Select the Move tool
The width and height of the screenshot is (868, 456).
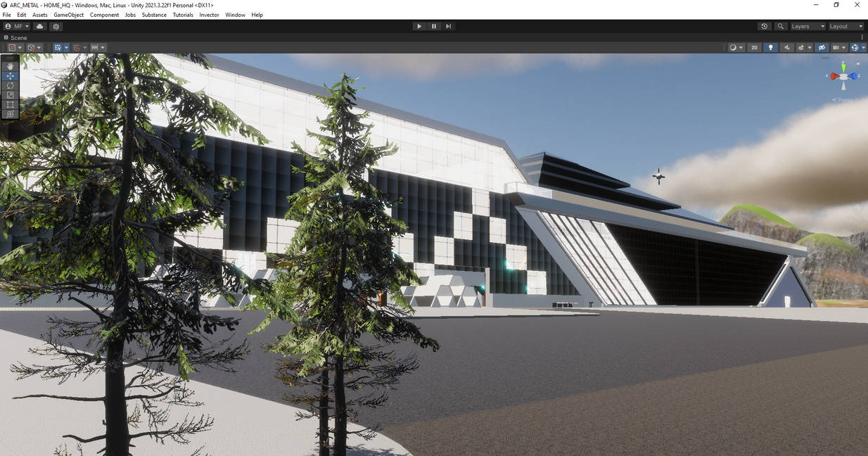click(10, 75)
